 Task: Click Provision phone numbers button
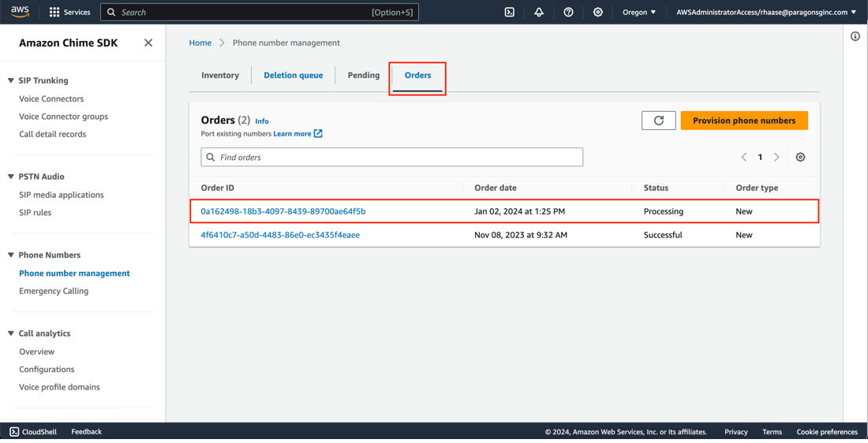click(x=744, y=121)
